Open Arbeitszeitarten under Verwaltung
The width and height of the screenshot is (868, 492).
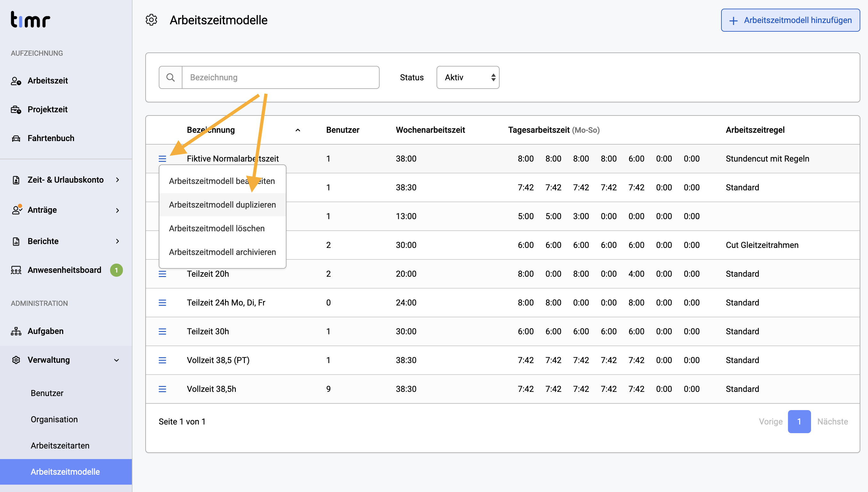point(60,446)
